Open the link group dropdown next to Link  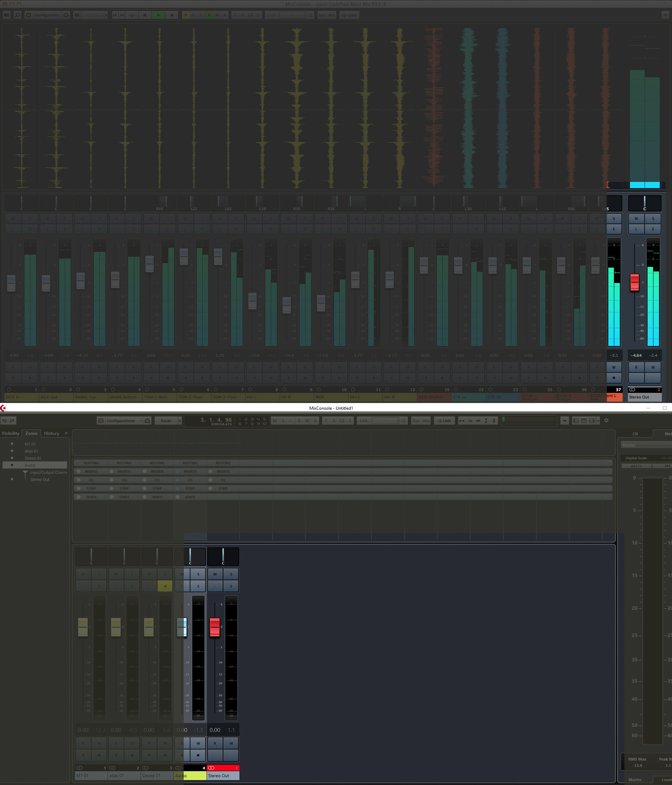tap(385, 420)
